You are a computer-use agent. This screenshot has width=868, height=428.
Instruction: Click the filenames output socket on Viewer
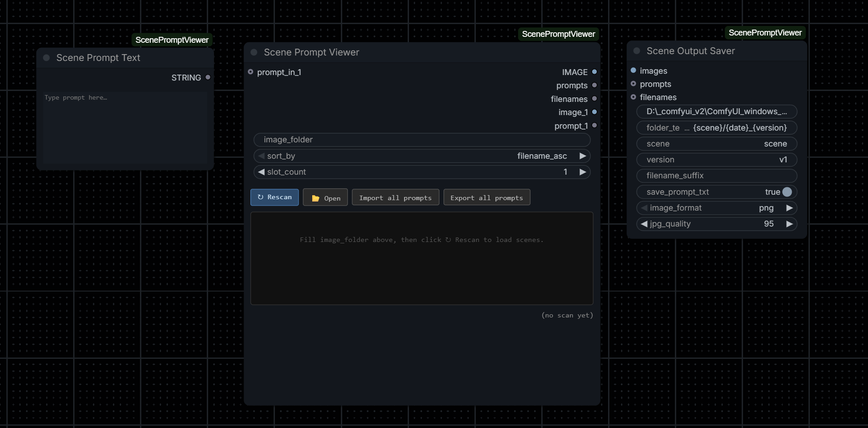coord(594,99)
